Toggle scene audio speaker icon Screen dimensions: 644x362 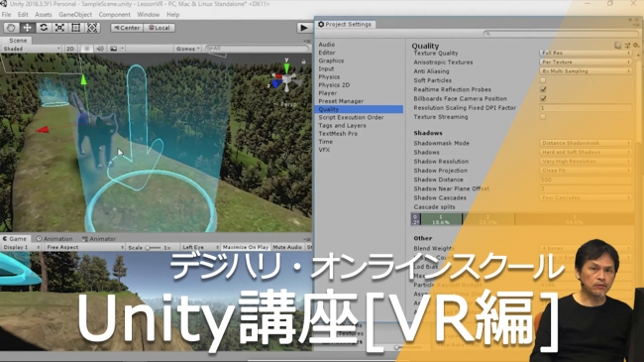100,49
